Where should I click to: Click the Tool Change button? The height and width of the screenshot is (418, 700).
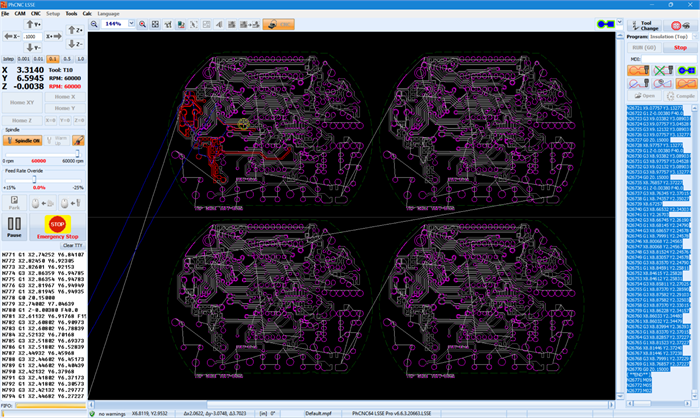(x=644, y=25)
